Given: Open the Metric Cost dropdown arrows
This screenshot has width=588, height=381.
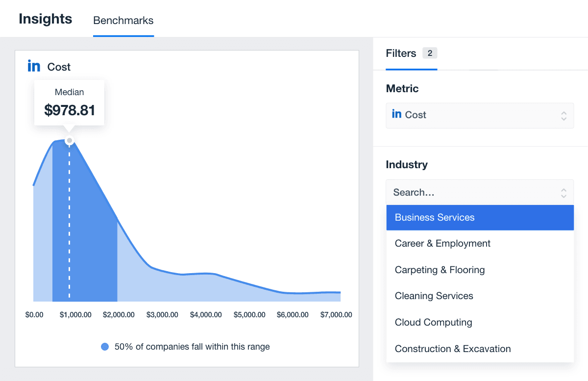Looking at the screenshot, I should (563, 116).
